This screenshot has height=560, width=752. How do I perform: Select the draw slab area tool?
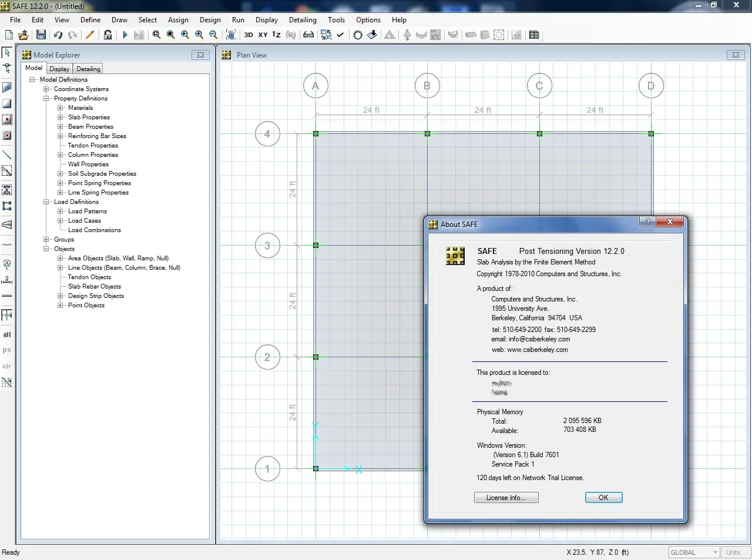tap(7, 88)
